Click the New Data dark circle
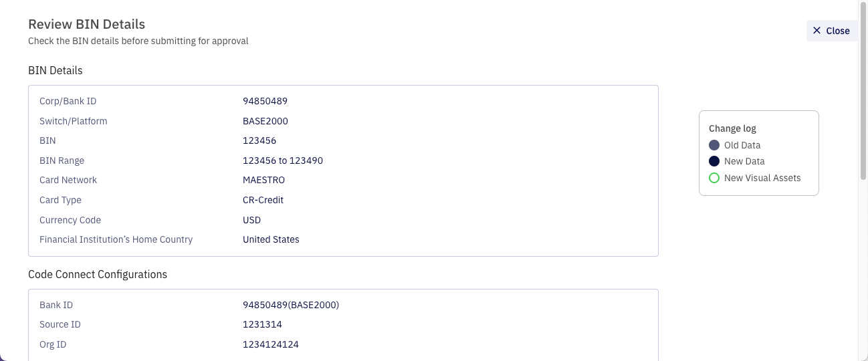This screenshot has height=361, width=868. pos(714,161)
